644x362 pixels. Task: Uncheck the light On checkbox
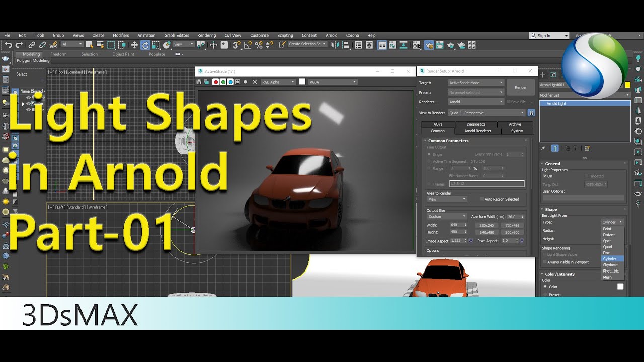pyautogui.click(x=545, y=176)
